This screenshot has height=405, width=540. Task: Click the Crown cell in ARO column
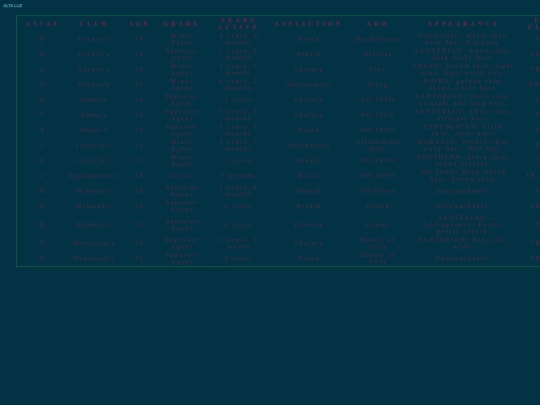pyautogui.click(x=377, y=206)
